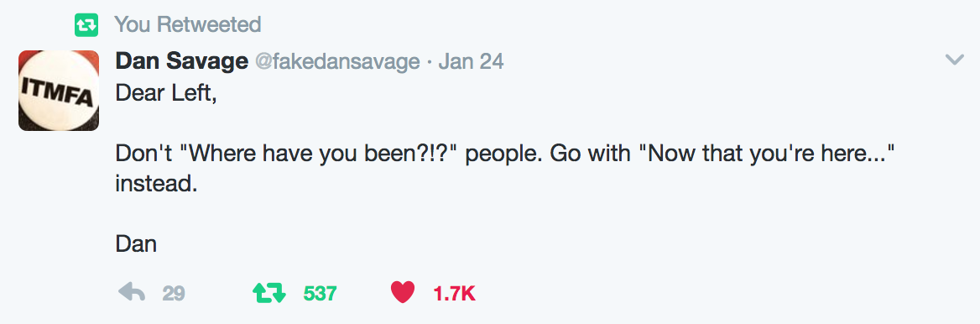Visit Dan Savage's profile via his name

click(182, 61)
